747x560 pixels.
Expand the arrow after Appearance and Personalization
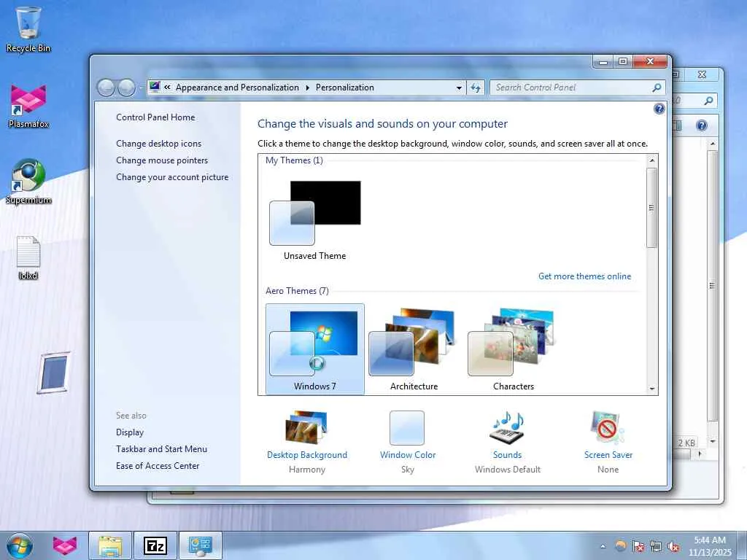307,87
